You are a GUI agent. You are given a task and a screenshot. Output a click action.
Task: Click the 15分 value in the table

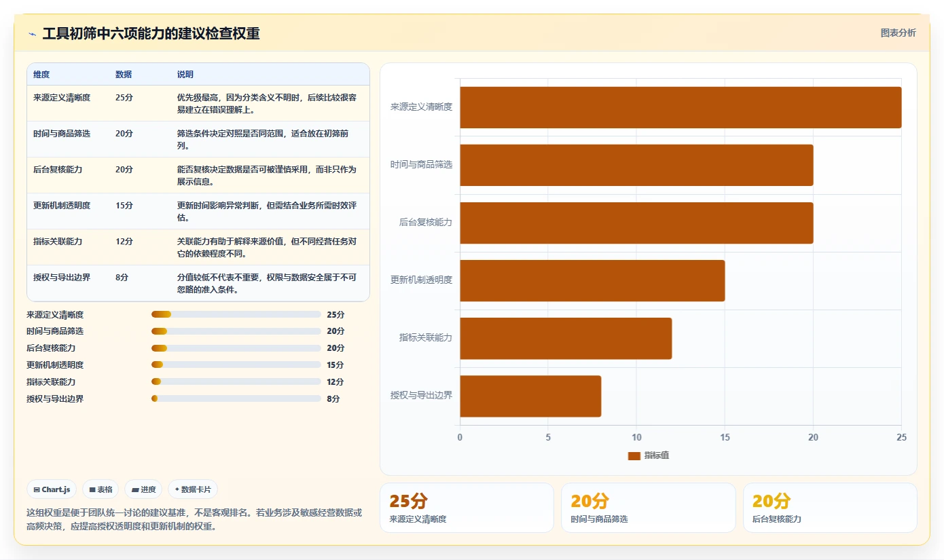pyautogui.click(x=124, y=206)
